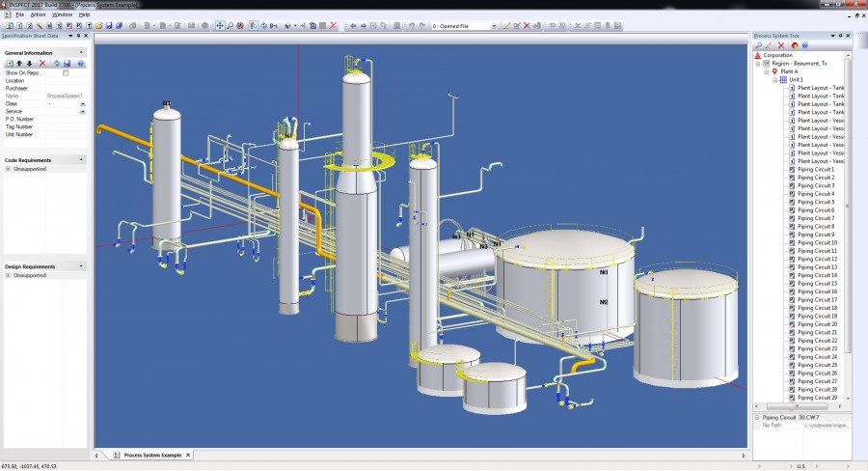
Task: Click the search icon in the Process System Tree
Action: click(759, 45)
